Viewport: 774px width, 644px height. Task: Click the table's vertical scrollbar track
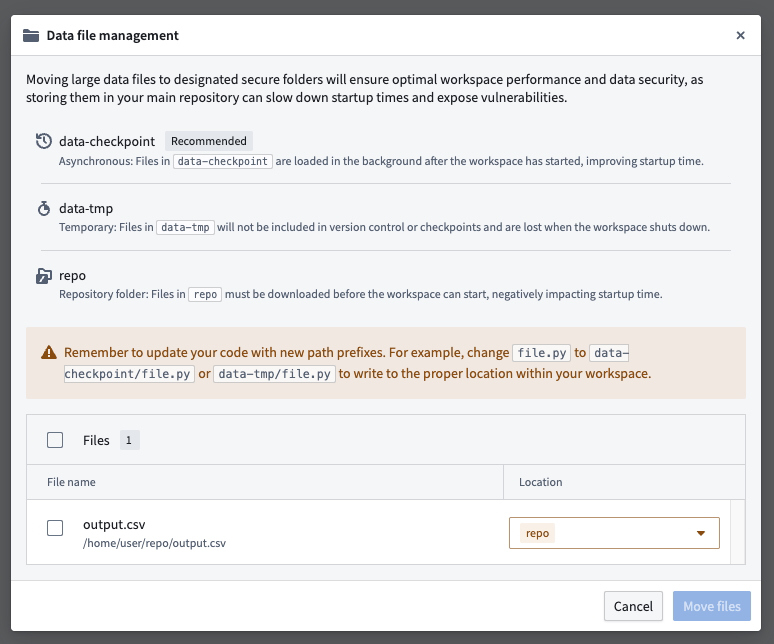coord(737,532)
